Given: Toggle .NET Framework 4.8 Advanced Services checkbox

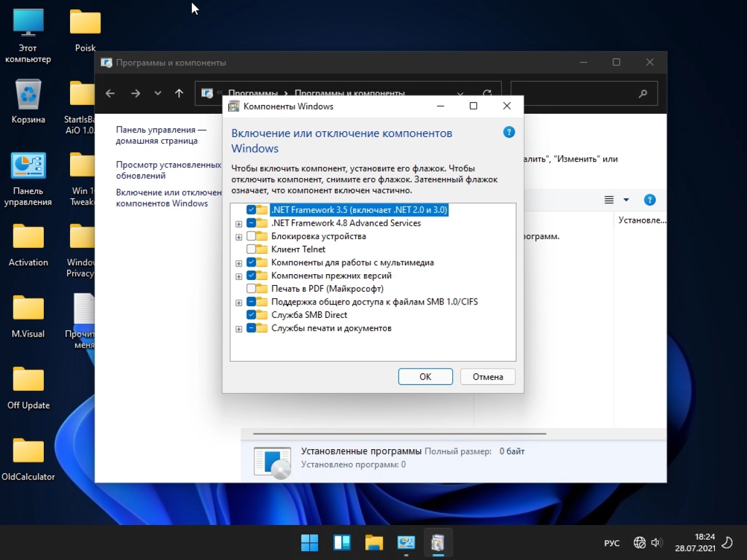Looking at the screenshot, I should (x=251, y=223).
